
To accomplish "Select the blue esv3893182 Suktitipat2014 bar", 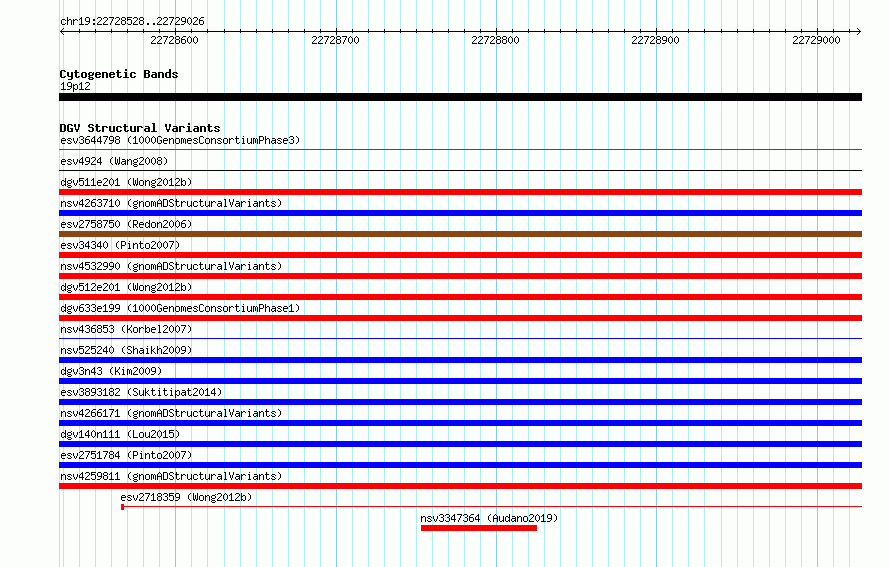I will (x=460, y=402).
